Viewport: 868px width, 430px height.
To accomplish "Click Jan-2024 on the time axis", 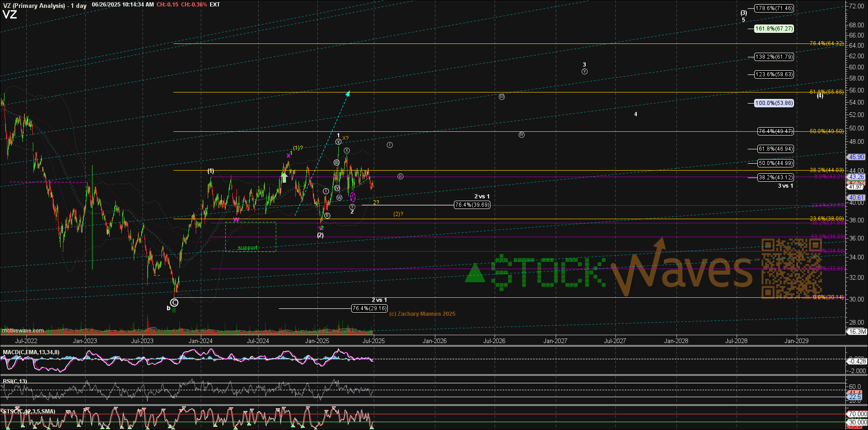I will click(x=200, y=341).
